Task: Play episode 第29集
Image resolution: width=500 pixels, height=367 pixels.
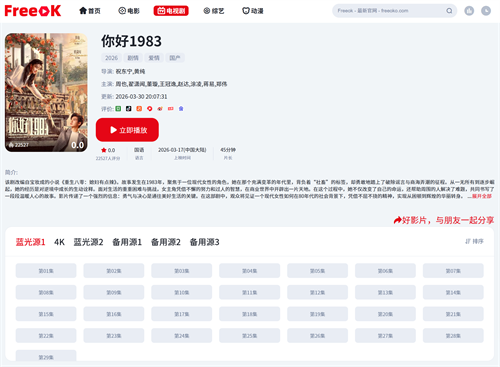Action: [x=46, y=356]
